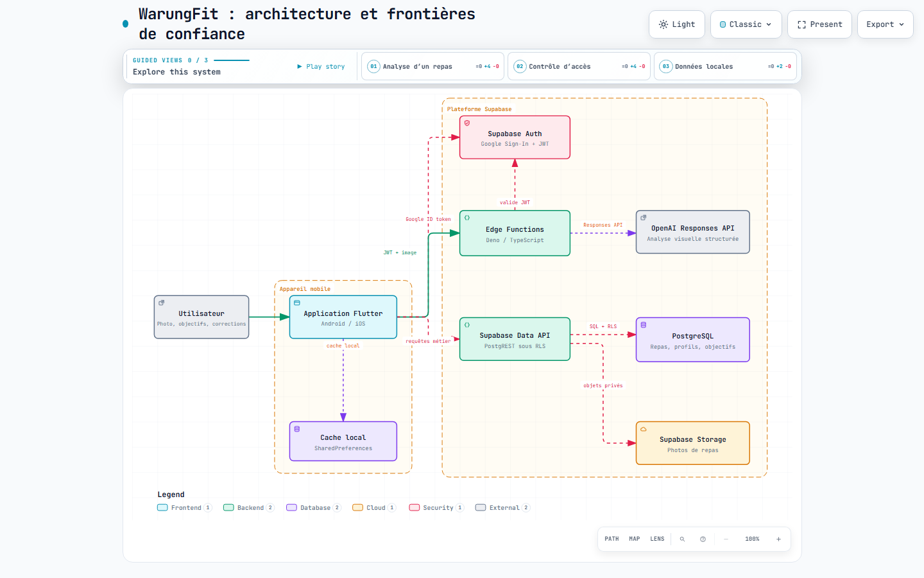Screen dimensions: 924x578
Task: Click the "Plateforme Supabase" group label
Action: 479,110
